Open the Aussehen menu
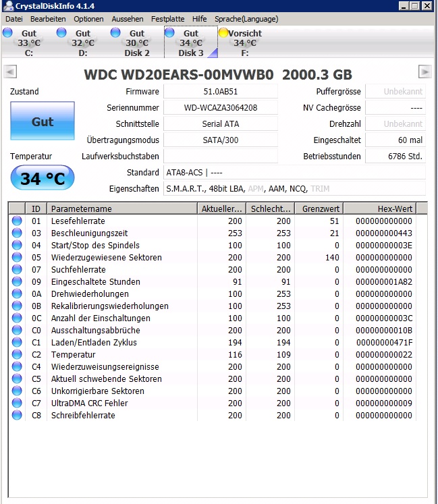 point(128,19)
